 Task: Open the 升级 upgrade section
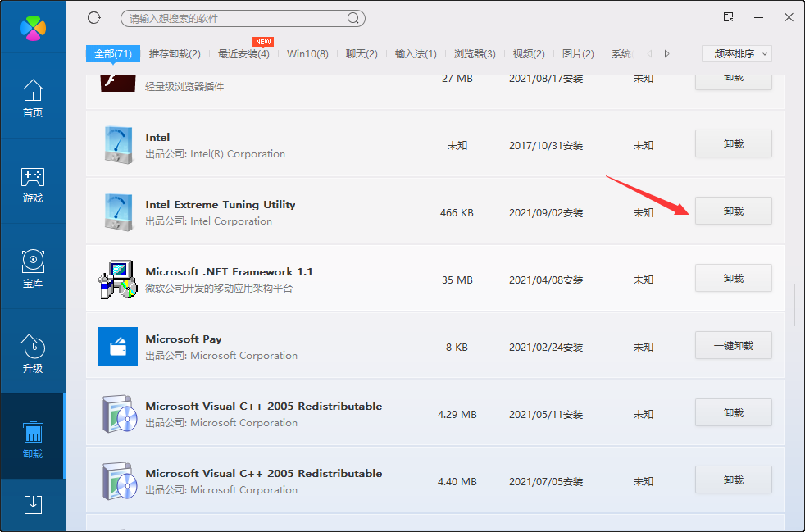pos(33,354)
